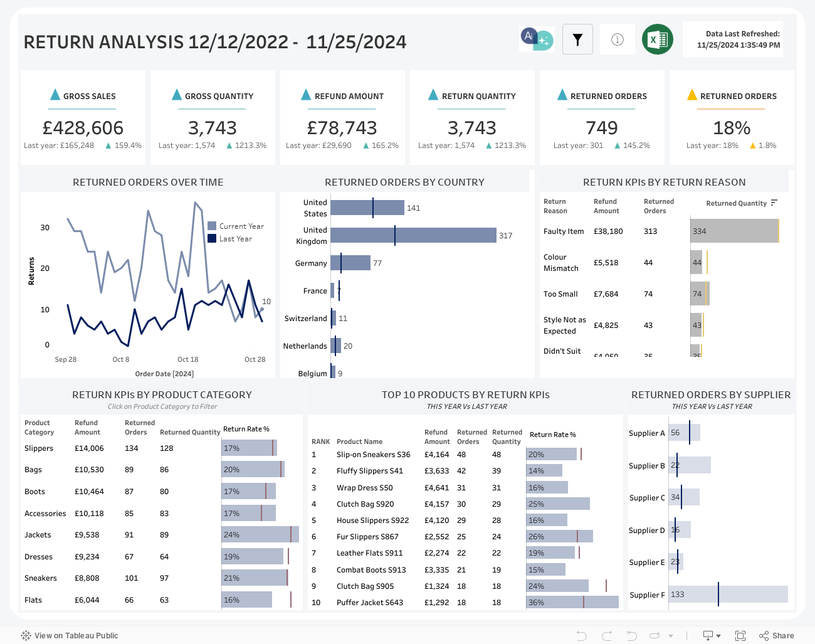This screenshot has width=815, height=644.
Task: Select the United States bar labeled 141
Action: point(367,208)
